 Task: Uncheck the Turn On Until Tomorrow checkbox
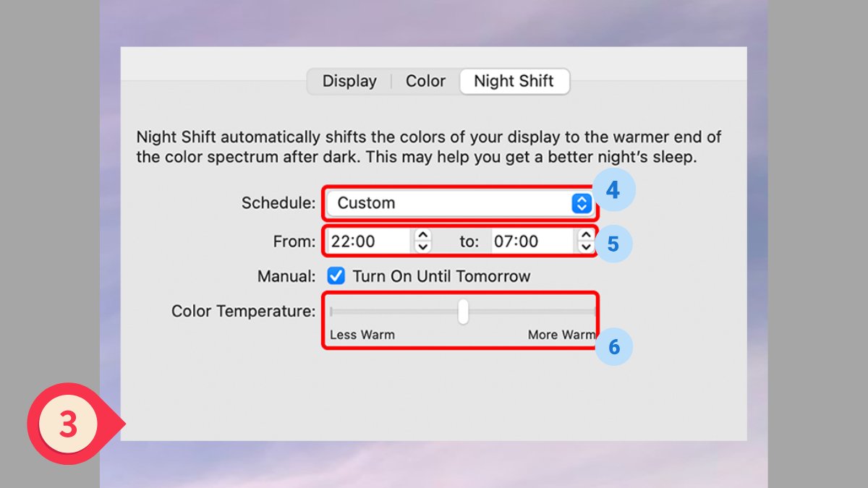pos(336,276)
